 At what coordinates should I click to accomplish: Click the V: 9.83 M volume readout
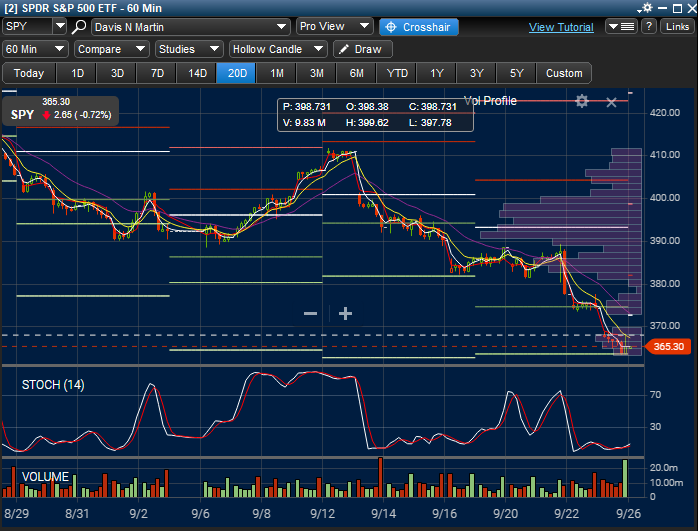click(304, 122)
